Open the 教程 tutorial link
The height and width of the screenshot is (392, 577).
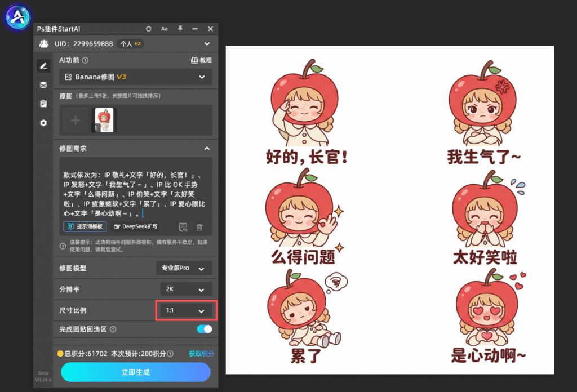(x=201, y=60)
